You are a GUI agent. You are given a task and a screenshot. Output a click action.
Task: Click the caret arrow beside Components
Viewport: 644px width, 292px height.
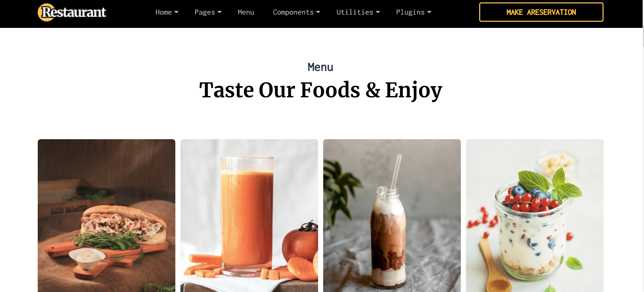click(x=318, y=12)
